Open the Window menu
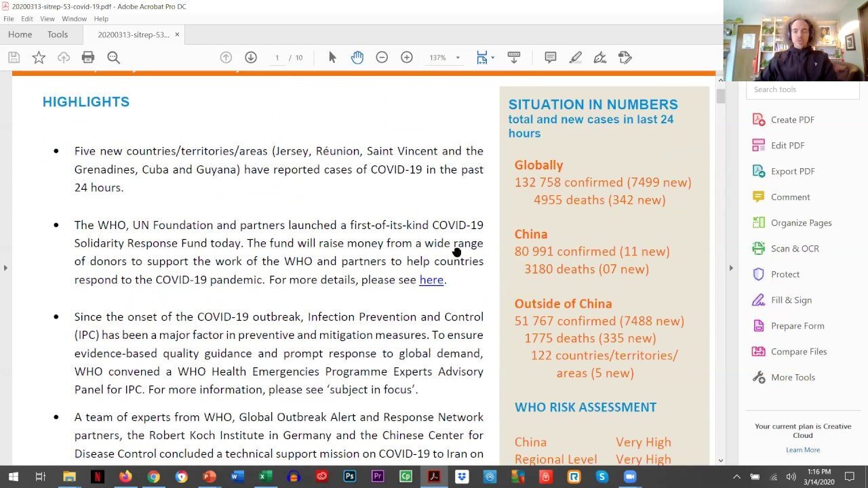The height and width of the screenshot is (488, 868). click(74, 19)
